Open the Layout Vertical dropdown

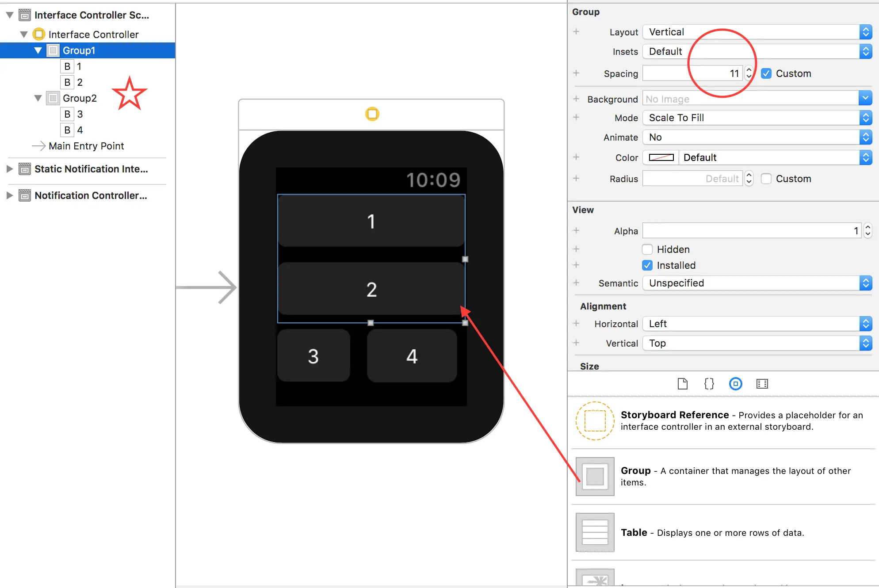point(757,32)
